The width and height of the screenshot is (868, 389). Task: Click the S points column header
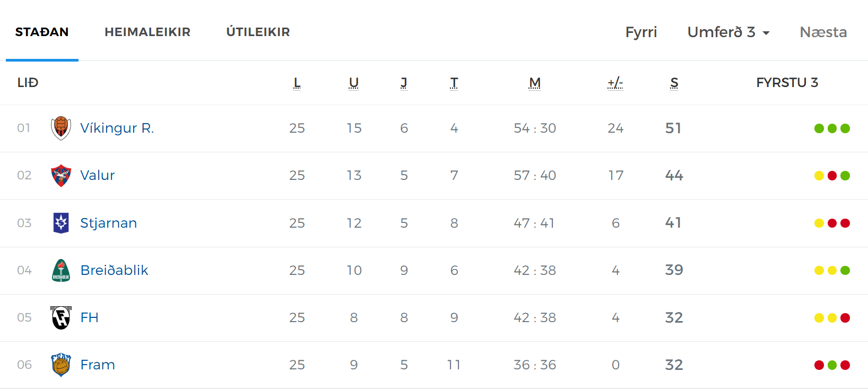(674, 83)
